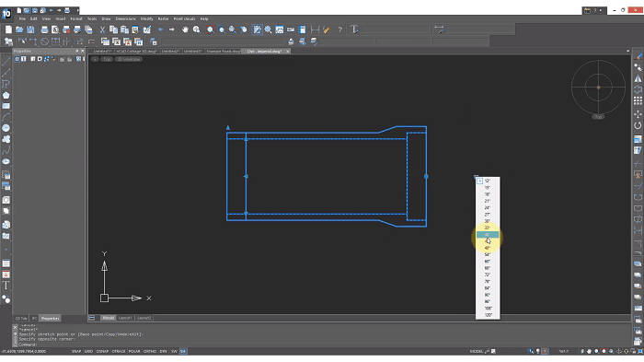The width and height of the screenshot is (644, 362).
Task: Select the Pan hand tool
Action: coord(185,29)
